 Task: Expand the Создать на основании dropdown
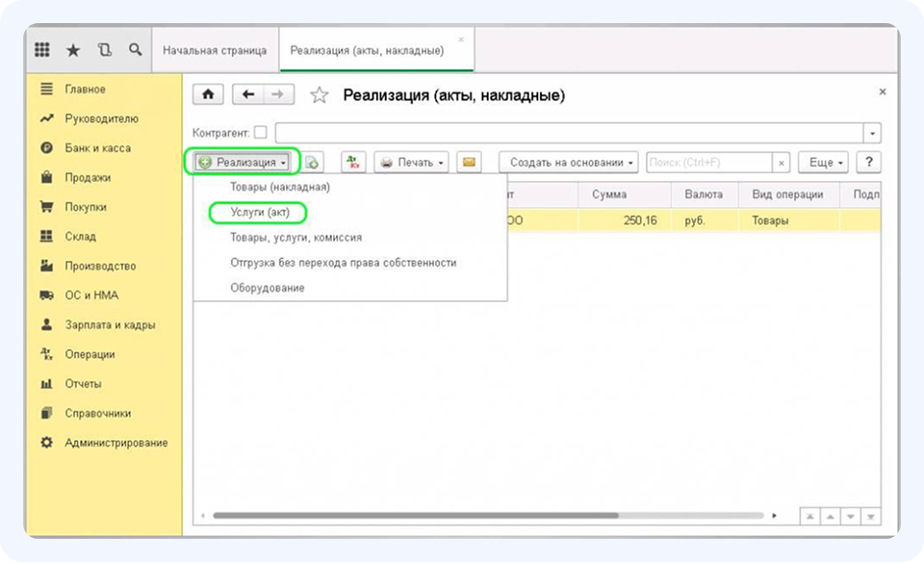point(568,163)
